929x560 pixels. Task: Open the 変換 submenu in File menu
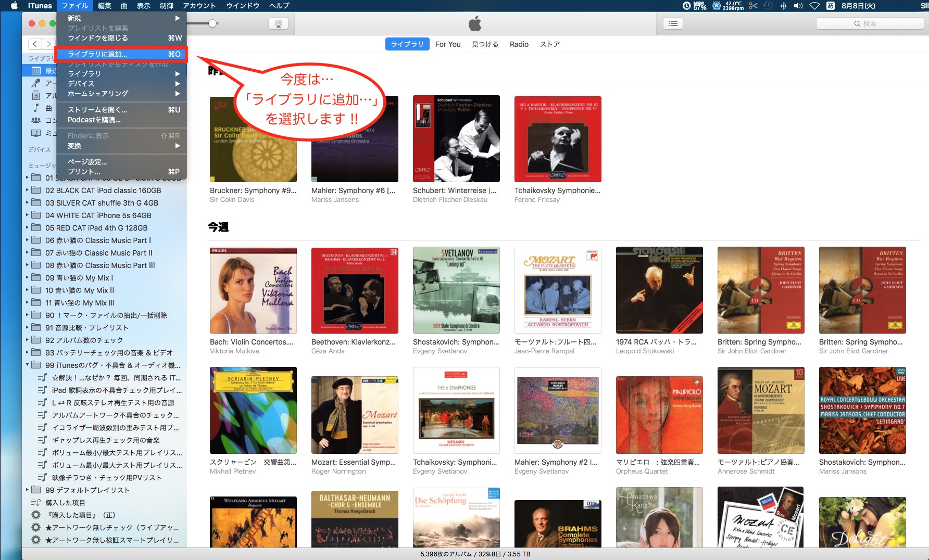(x=121, y=146)
